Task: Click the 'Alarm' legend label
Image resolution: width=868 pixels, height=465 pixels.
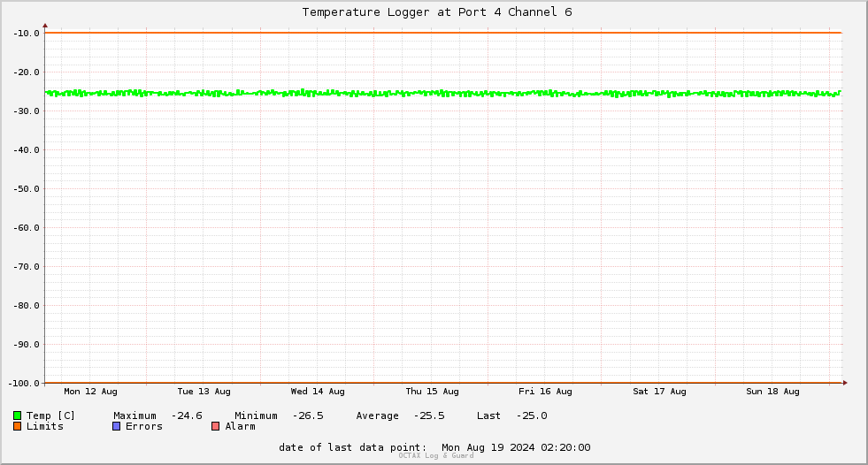Action: pyautogui.click(x=241, y=426)
